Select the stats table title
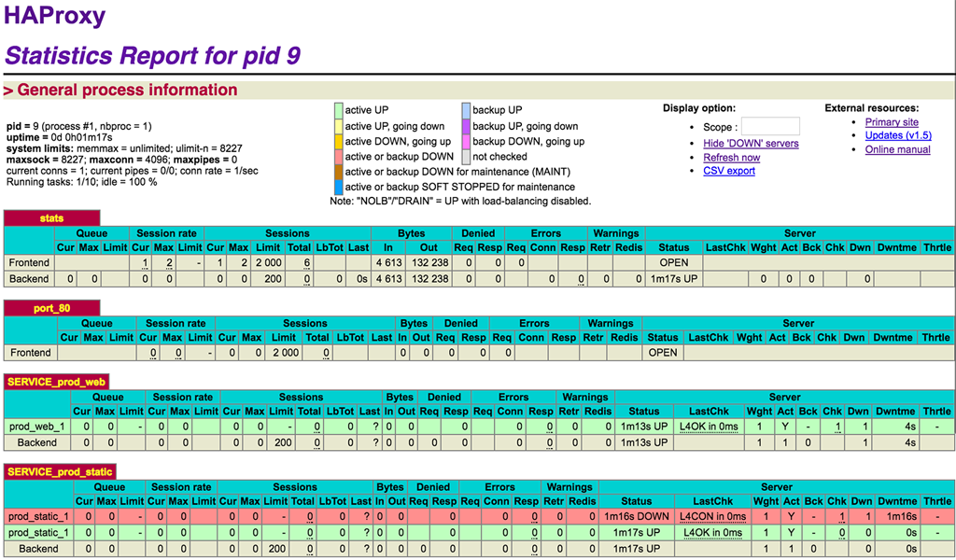The width and height of the screenshot is (956, 560). [x=52, y=218]
